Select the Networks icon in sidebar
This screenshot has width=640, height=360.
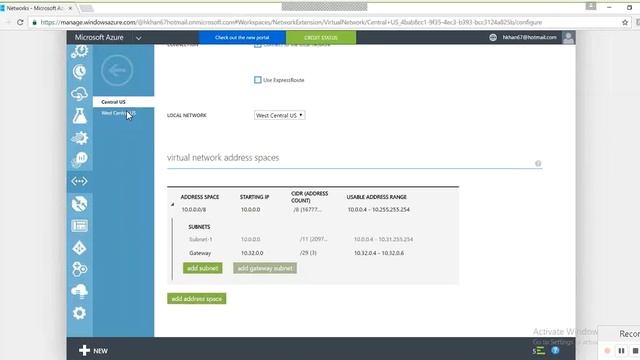[80, 181]
